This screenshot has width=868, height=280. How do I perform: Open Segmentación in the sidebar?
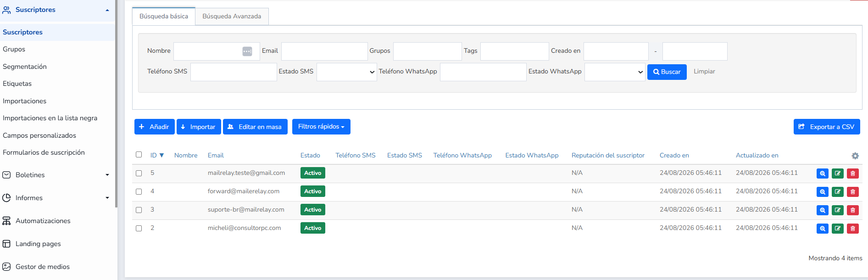click(25, 67)
